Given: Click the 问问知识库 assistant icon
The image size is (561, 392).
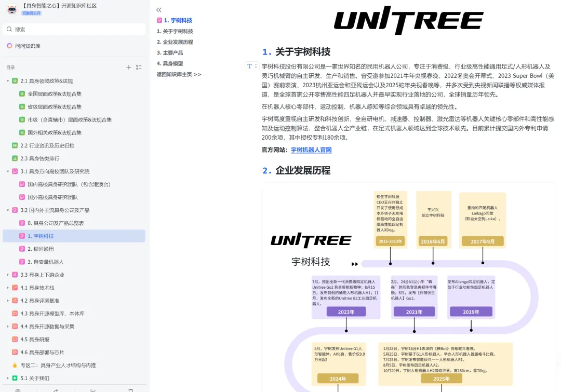Looking at the screenshot, I should coord(10,46).
